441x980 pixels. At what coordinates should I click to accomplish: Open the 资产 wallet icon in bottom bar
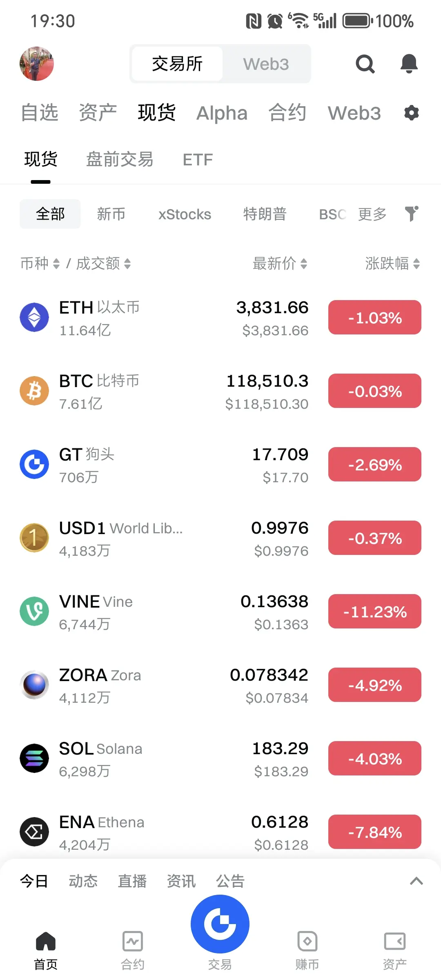[x=394, y=942]
